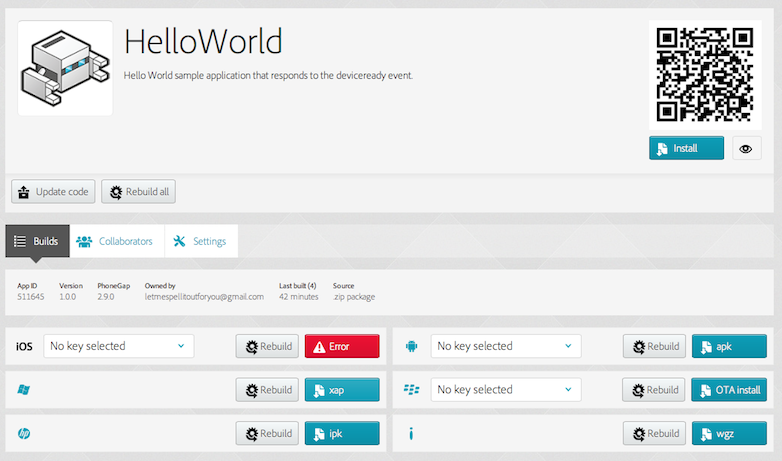Click the red Error button
The height and width of the screenshot is (461, 782).
[342, 346]
